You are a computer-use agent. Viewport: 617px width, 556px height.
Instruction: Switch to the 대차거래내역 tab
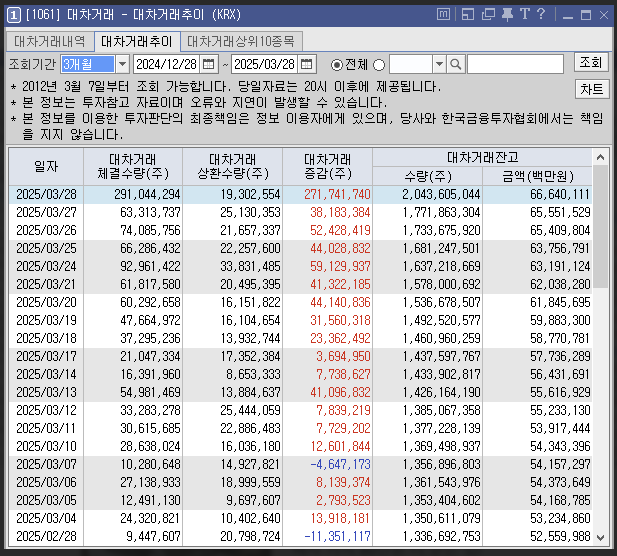50,41
